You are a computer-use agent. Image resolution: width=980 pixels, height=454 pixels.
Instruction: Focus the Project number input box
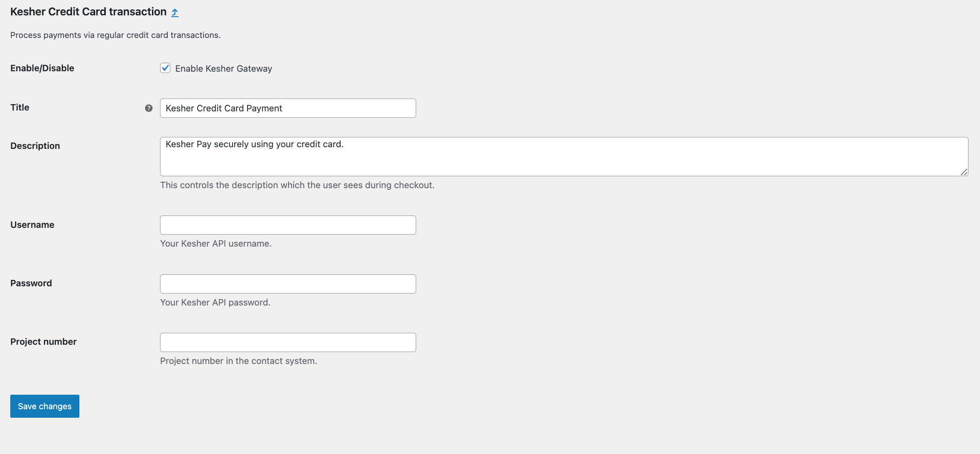pos(288,342)
